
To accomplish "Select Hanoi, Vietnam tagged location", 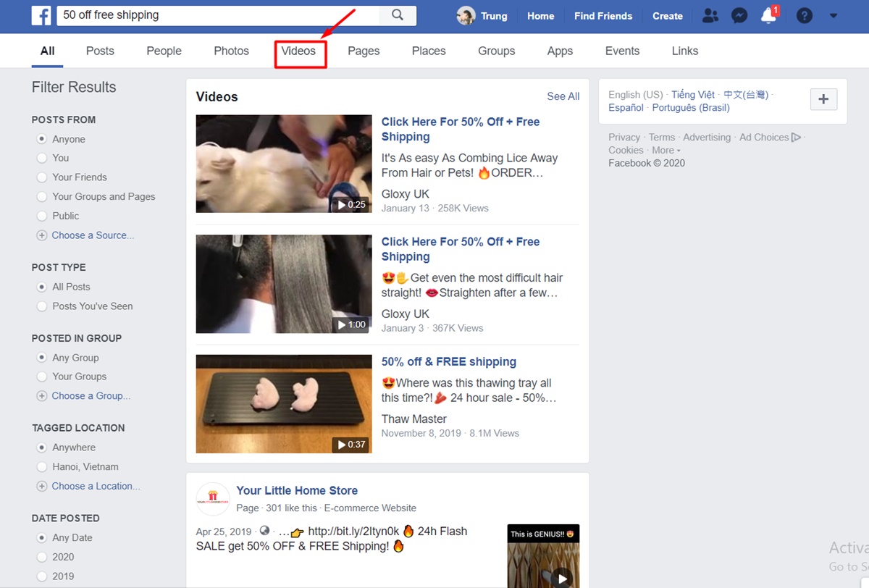I will click(42, 467).
